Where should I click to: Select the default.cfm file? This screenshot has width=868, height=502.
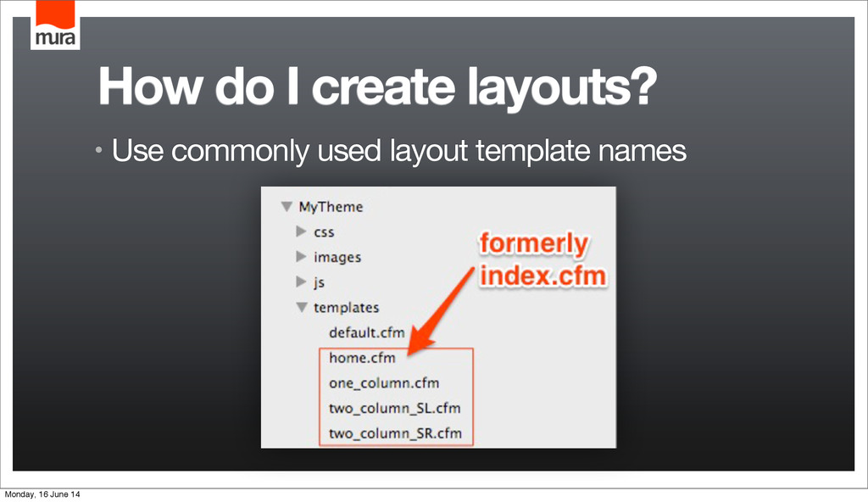pos(367,332)
